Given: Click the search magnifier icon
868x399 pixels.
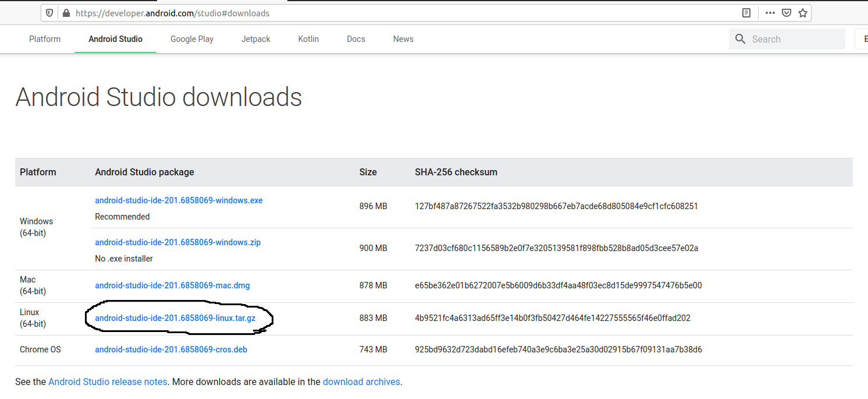Looking at the screenshot, I should coord(741,39).
